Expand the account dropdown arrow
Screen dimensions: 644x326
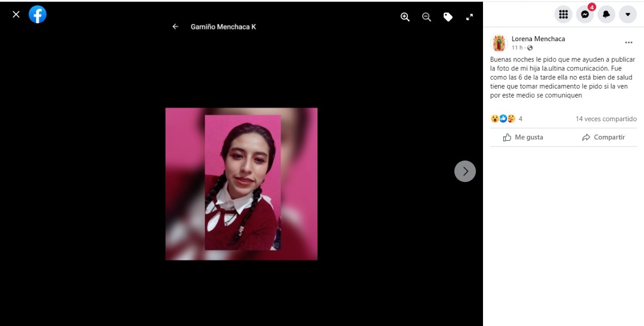coord(628,14)
